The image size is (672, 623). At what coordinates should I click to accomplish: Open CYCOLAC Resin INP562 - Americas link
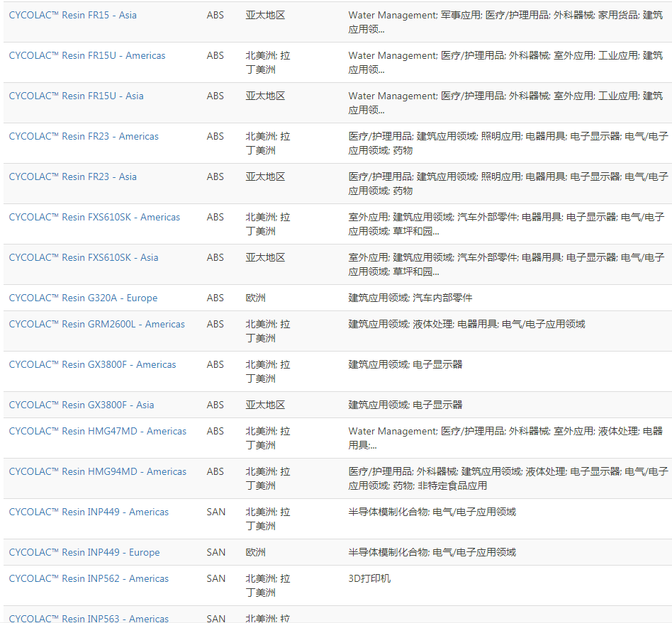tap(89, 578)
